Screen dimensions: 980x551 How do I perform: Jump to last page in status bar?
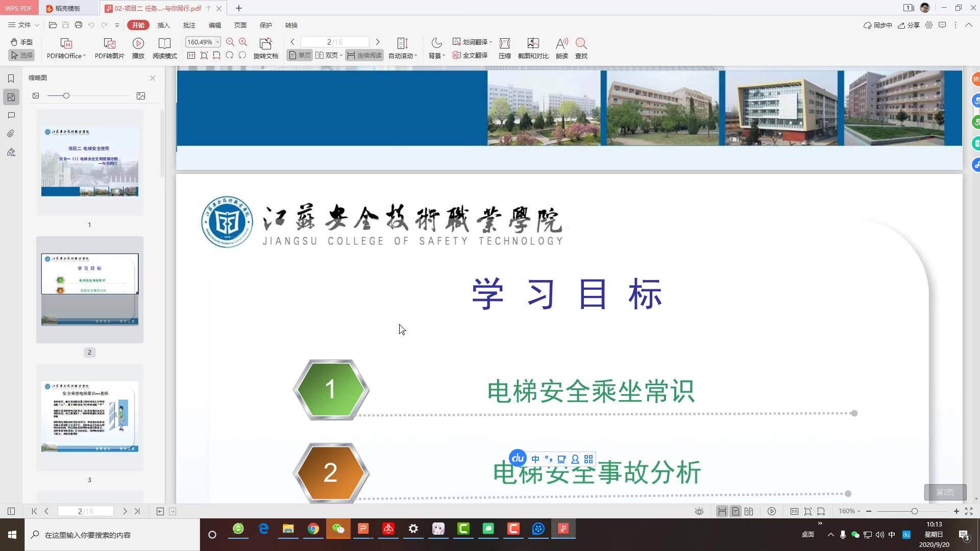click(x=137, y=511)
